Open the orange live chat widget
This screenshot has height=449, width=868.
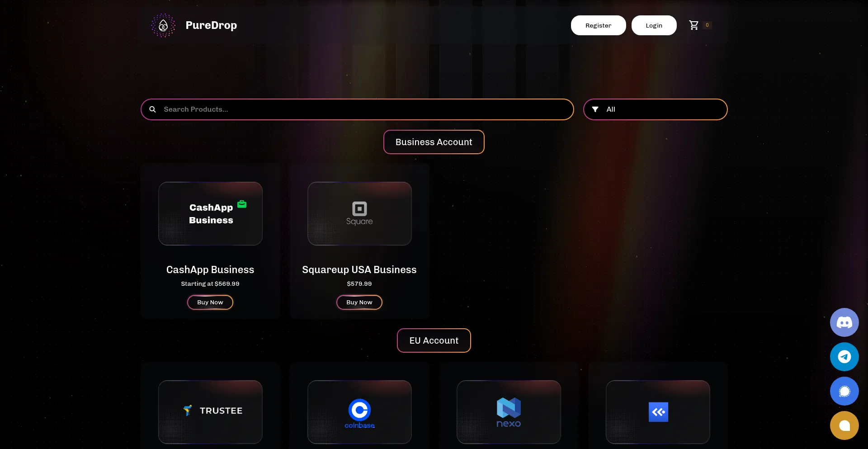click(844, 425)
